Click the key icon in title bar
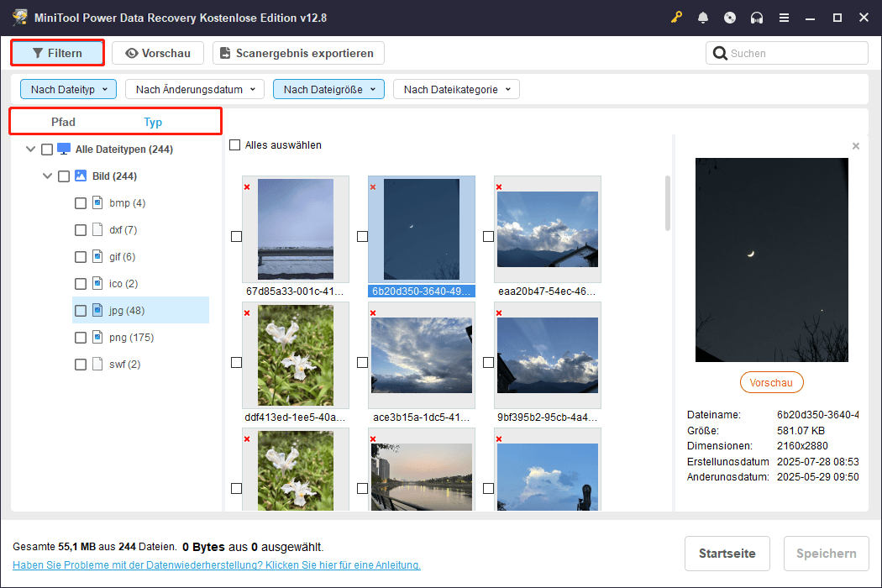Image resolution: width=882 pixels, height=588 pixels. [676, 18]
